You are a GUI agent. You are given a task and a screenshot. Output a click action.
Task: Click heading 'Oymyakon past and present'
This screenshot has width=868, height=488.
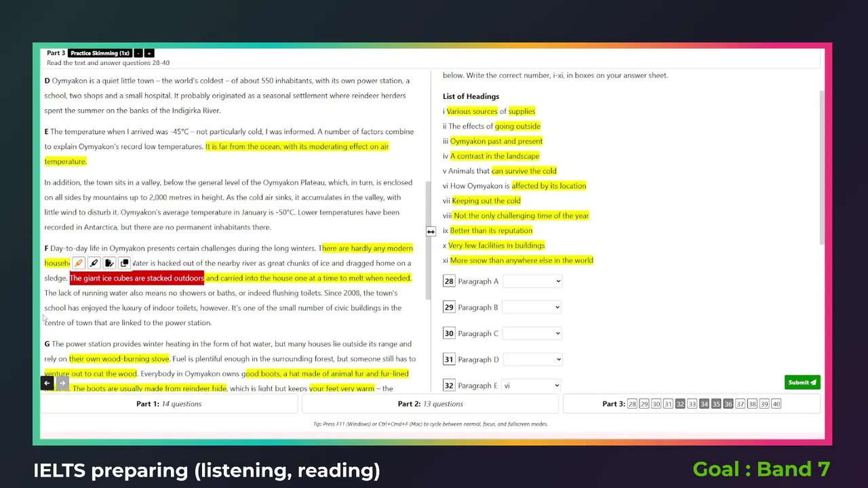point(493,141)
